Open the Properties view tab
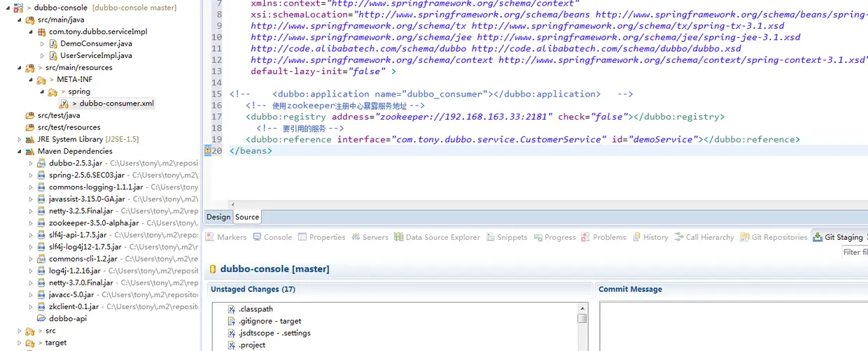This screenshot has width=868, height=351. tap(321, 237)
